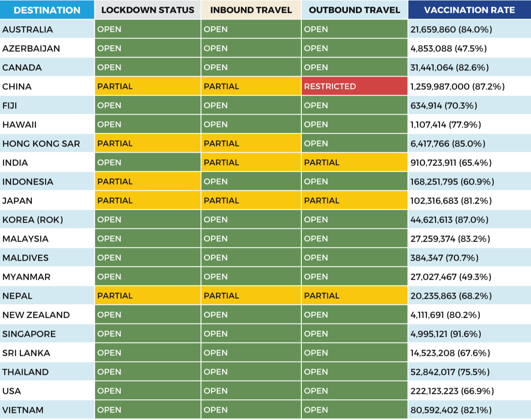Viewport: 531px width, 420px height.
Task: Click Japan's PARTIAL outbound travel cell
Action: click(x=354, y=200)
